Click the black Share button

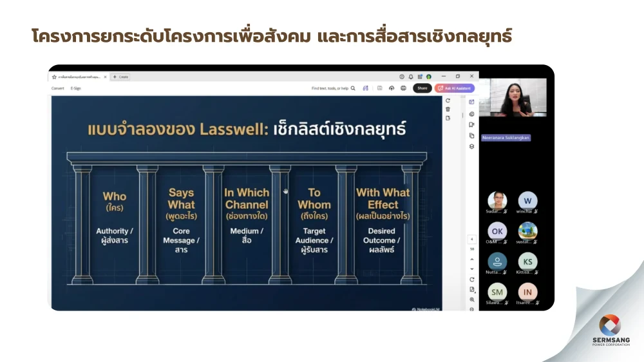[x=422, y=88]
